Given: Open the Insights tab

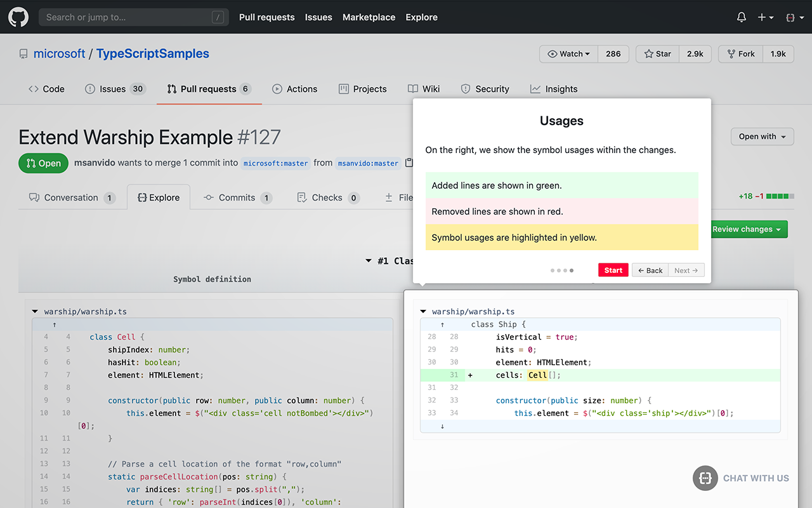Looking at the screenshot, I should 554,89.
